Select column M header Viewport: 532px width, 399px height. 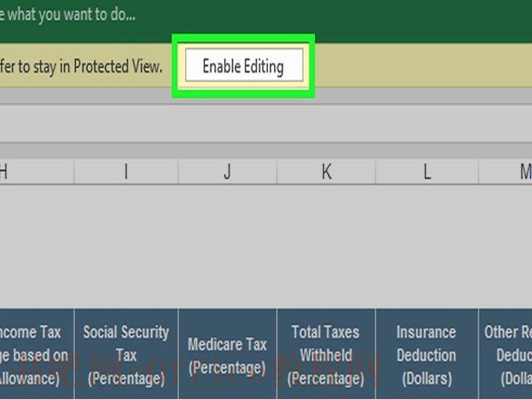pyautogui.click(x=505, y=171)
